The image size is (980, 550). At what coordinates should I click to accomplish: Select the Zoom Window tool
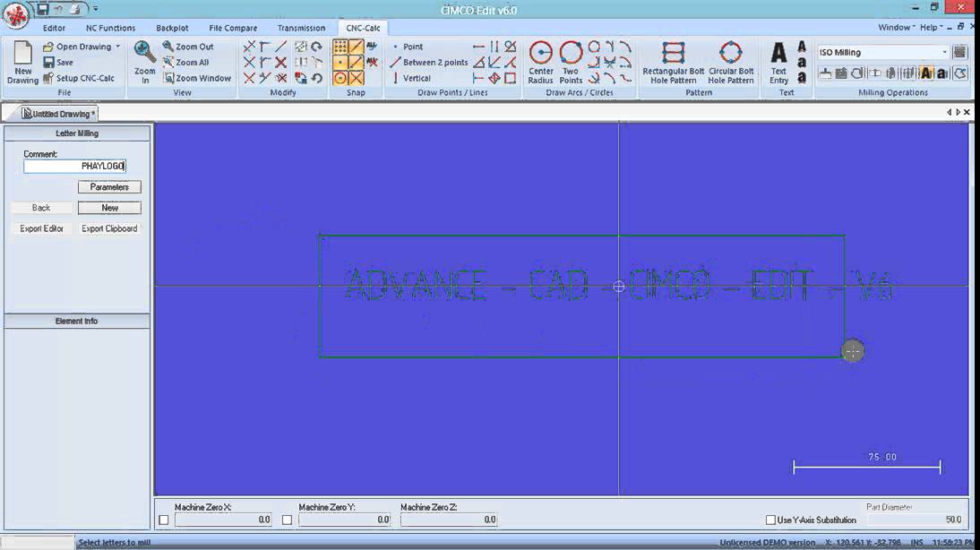pyautogui.click(x=197, y=78)
